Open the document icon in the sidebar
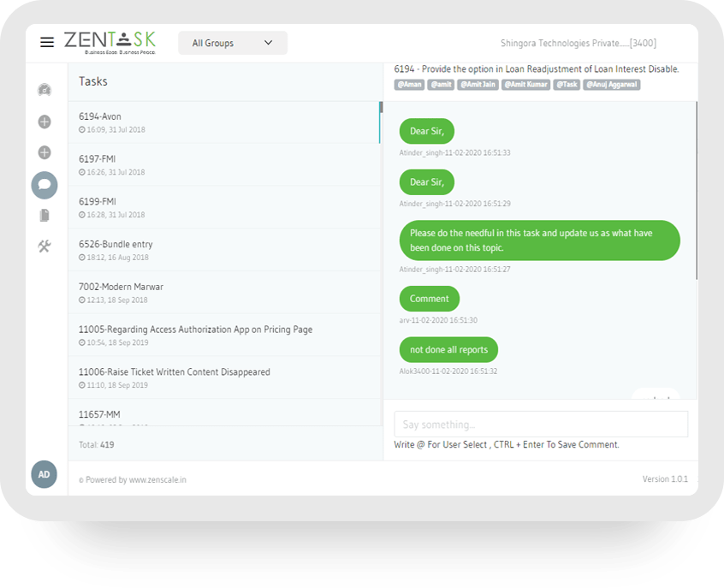The image size is (724, 588). [x=44, y=216]
